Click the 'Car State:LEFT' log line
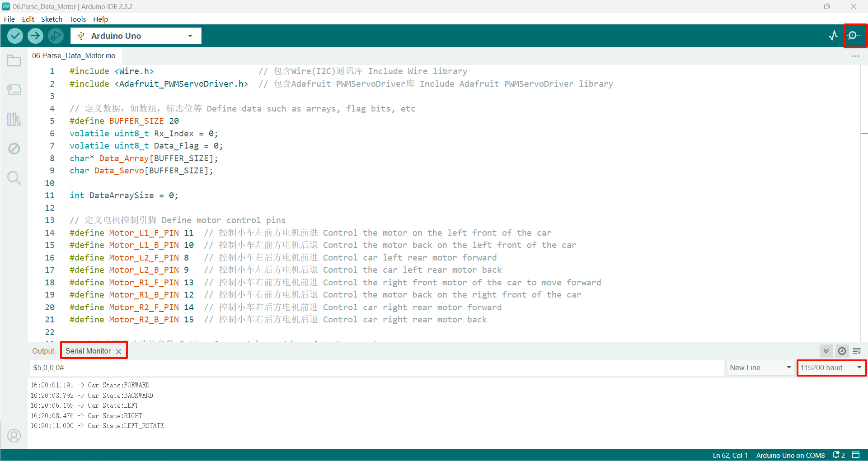The width and height of the screenshot is (868, 461). click(84, 405)
